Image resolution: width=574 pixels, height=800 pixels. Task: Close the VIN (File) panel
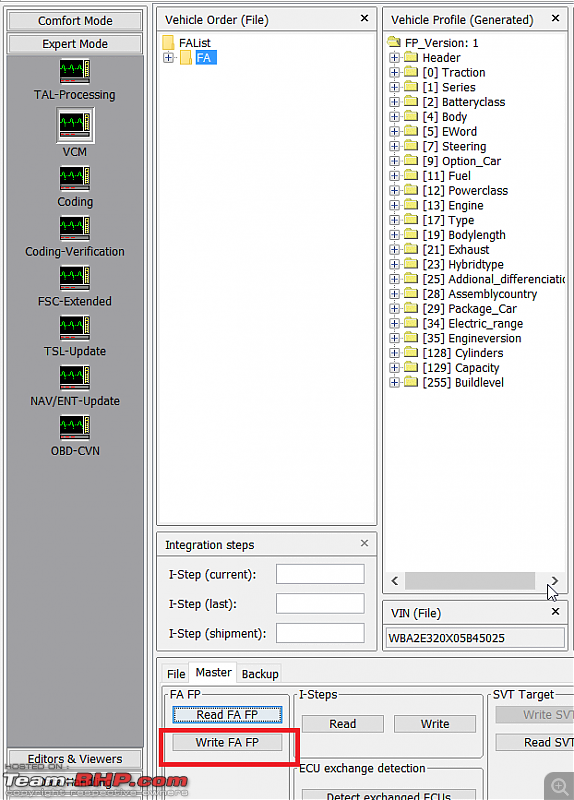(x=556, y=611)
